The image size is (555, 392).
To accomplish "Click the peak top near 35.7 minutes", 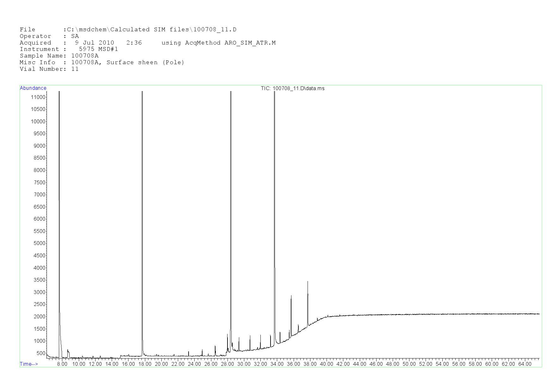I will tap(291, 296).
